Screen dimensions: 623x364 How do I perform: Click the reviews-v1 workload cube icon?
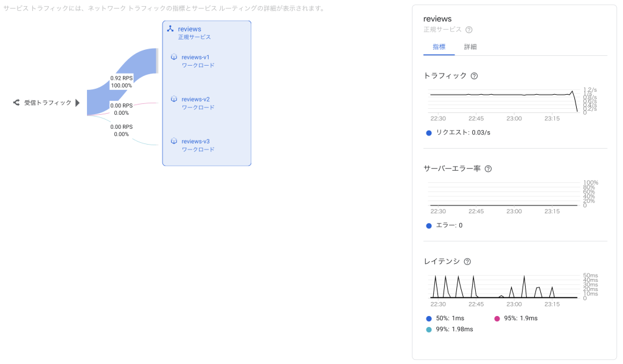174,57
